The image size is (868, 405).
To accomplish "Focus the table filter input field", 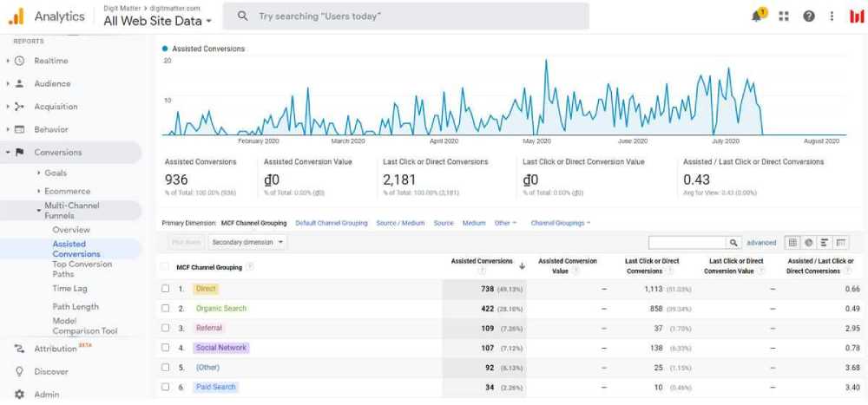I will 687,242.
